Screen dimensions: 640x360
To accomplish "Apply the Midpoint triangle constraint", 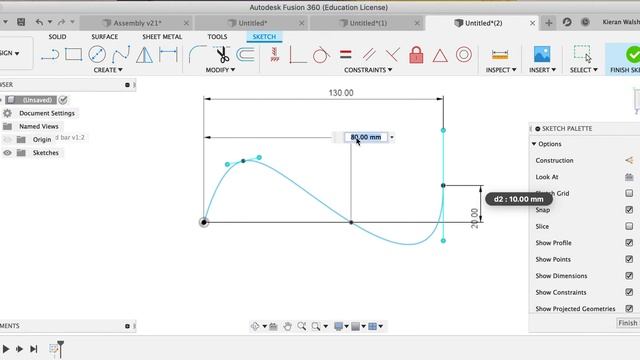I will [x=440, y=55].
